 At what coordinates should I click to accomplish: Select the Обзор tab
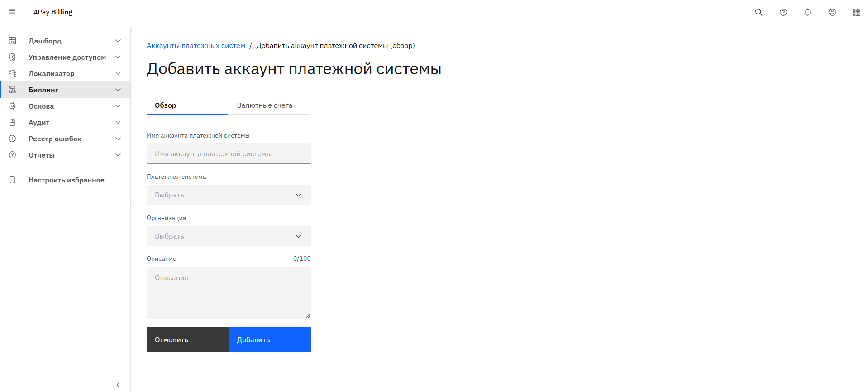pos(166,105)
